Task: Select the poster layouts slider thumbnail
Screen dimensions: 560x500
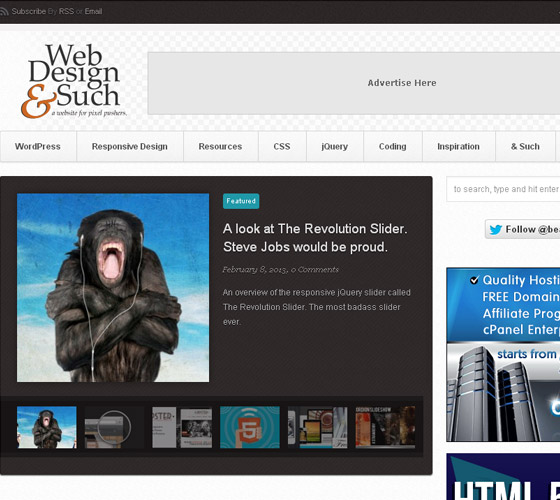Action: tap(182, 427)
